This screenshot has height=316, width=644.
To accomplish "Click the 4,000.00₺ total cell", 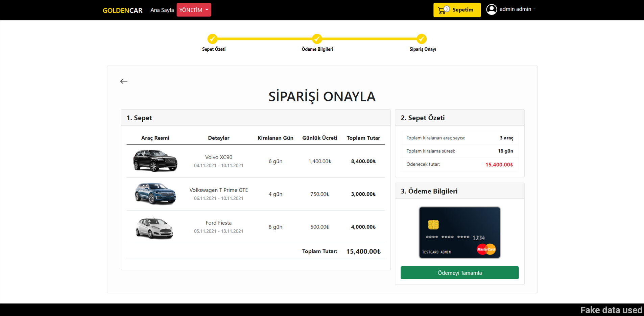I will [363, 227].
